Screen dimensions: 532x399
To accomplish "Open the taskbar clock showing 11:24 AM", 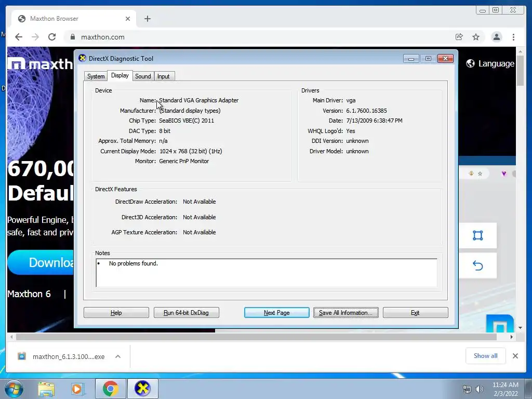I will pyautogui.click(x=505, y=389).
